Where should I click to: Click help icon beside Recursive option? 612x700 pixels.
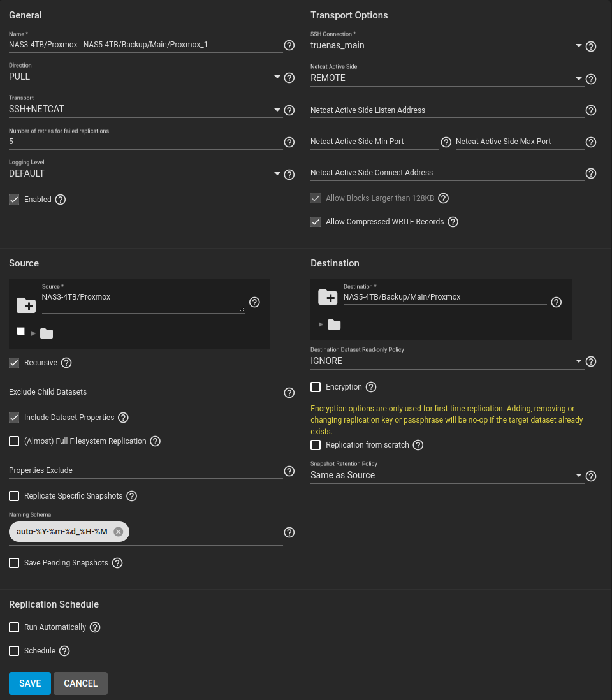pyautogui.click(x=66, y=363)
